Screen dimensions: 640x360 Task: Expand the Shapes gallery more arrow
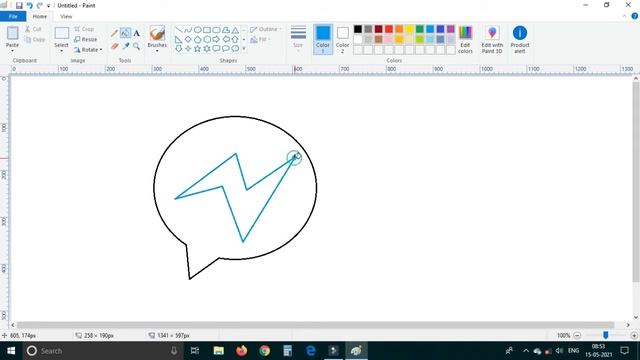pyautogui.click(x=244, y=49)
